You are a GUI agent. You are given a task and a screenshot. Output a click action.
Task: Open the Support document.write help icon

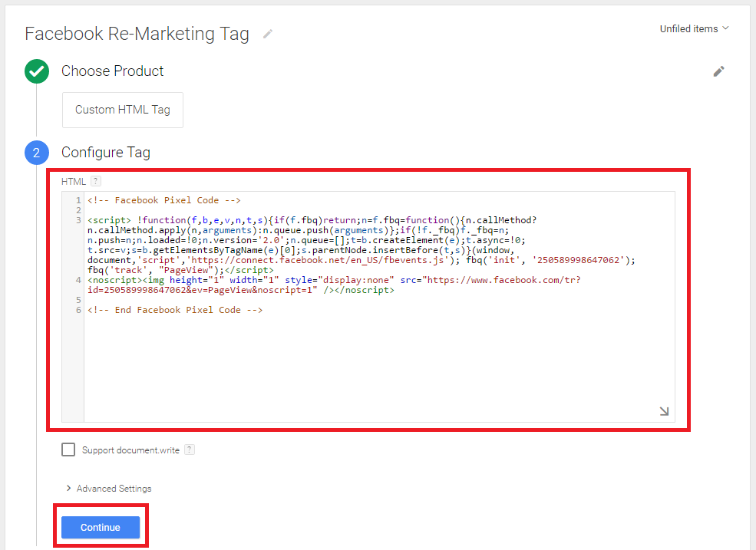click(190, 450)
